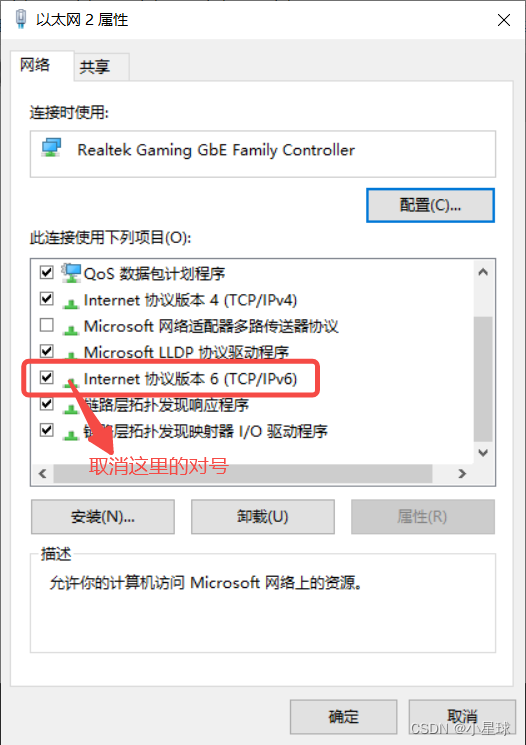The image size is (526, 745).
Task: Select the Microsoft LLDP driver icon
Action: pos(71,354)
